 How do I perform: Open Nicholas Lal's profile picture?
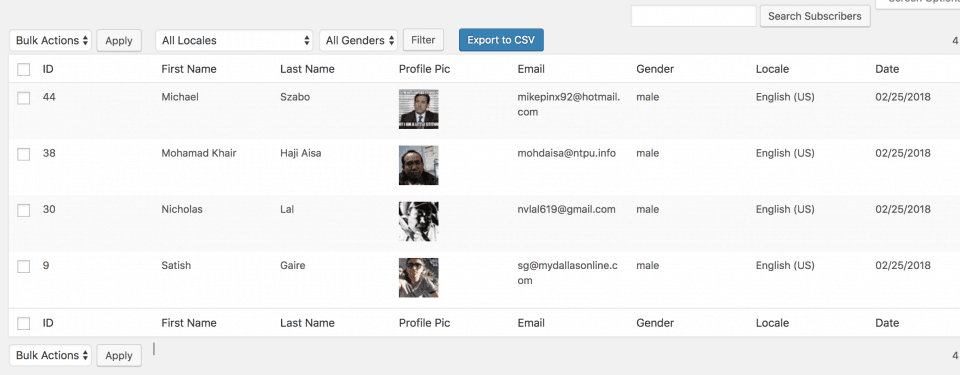pyautogui.click(x=419, y=221)
